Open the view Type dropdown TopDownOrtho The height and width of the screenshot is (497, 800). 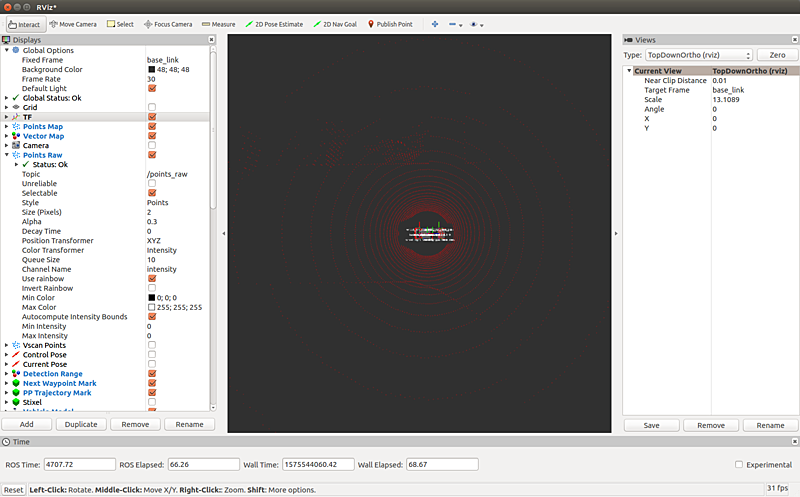pos(699,55)
